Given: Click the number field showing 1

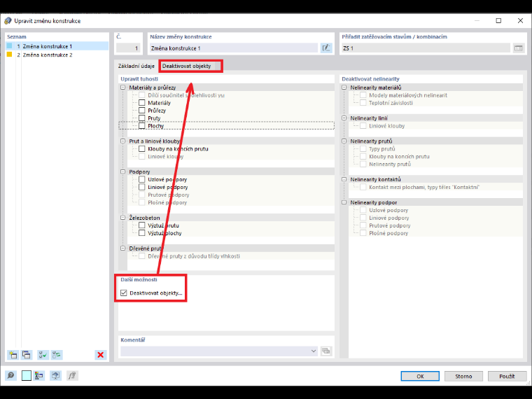Looking at the screenshot, I should click(x=128, y=48).
